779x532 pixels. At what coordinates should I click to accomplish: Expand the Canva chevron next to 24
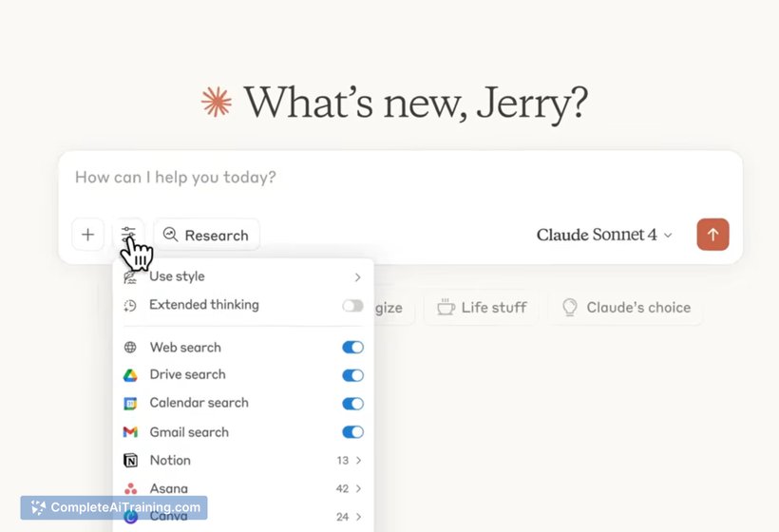point(359,517)
